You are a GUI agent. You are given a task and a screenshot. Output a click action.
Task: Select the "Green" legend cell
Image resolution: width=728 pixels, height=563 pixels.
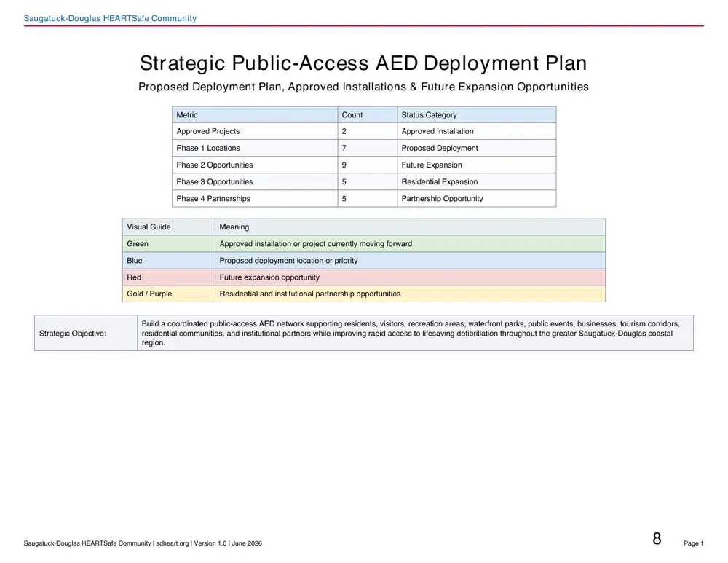pos(169,244)
